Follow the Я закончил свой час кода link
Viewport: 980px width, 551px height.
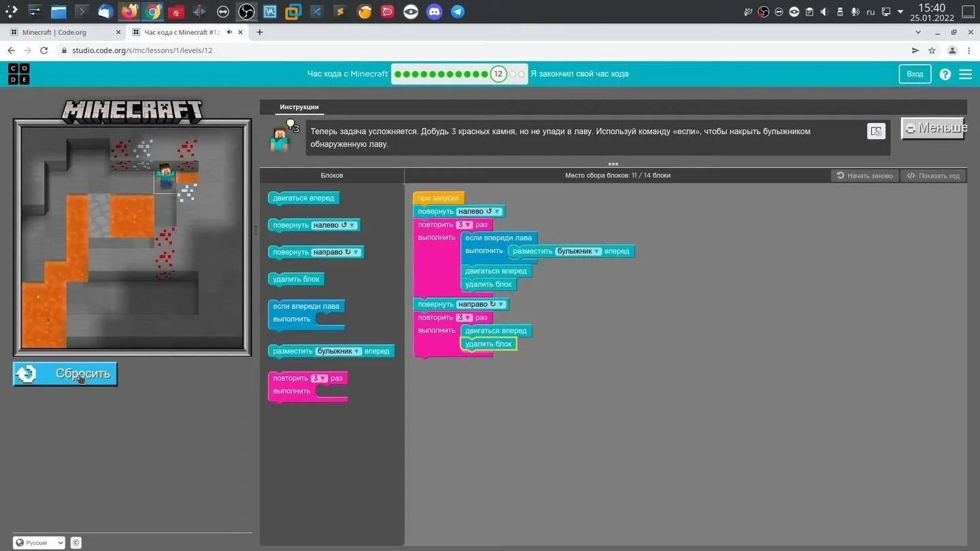579,73
